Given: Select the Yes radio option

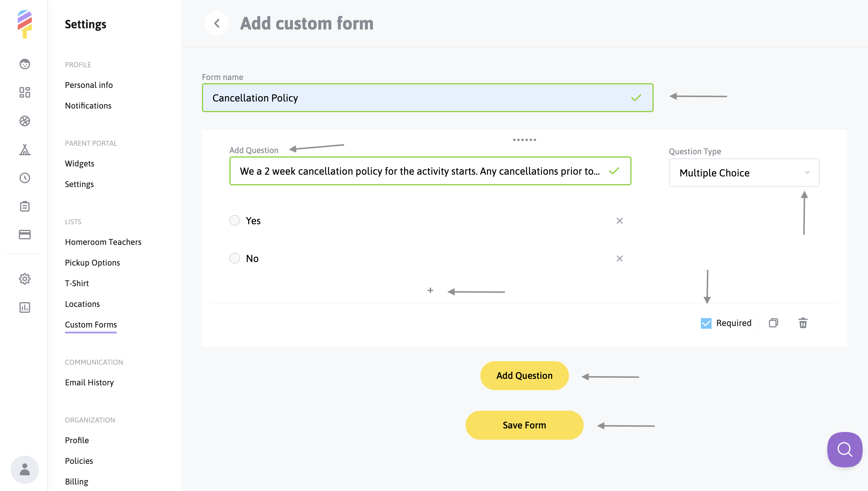Looking at the screenshot, I should (235, 220).
